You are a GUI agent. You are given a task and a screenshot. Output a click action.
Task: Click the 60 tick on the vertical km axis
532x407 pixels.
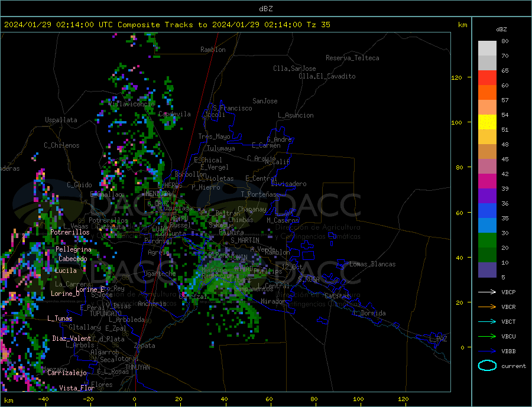pos(459,213)
